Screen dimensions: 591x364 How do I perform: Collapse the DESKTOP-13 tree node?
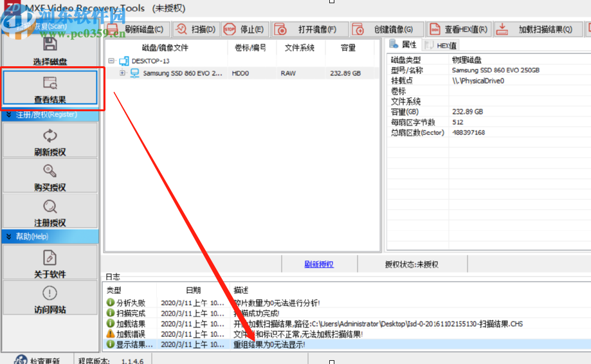click(x=111, y=60)
